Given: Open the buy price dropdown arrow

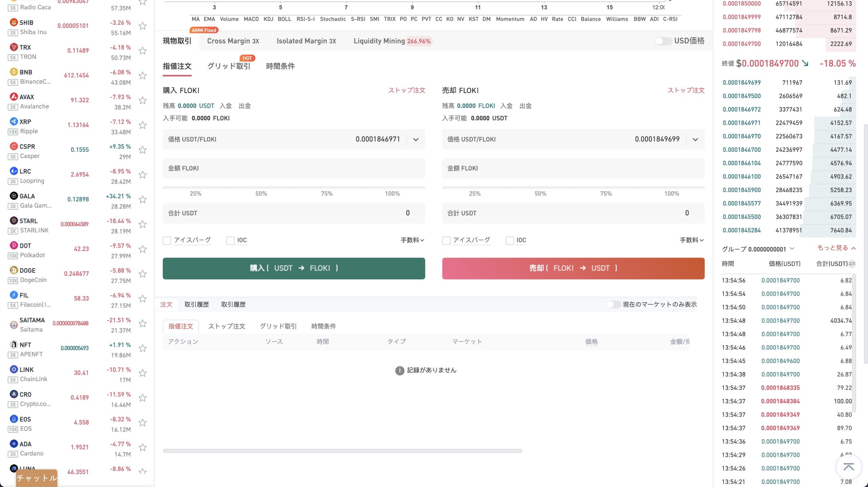Looking at the screenshot, I should click(416, 139).
